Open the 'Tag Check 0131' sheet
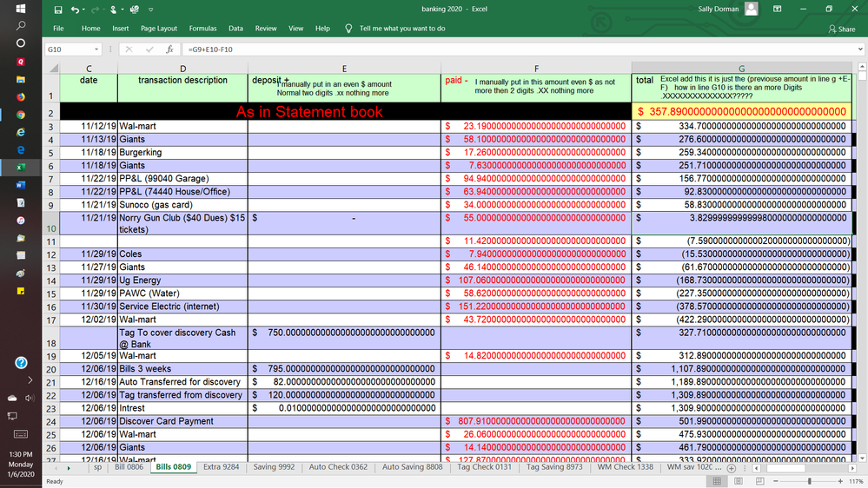The image size is (868, 488). point(484,467)
